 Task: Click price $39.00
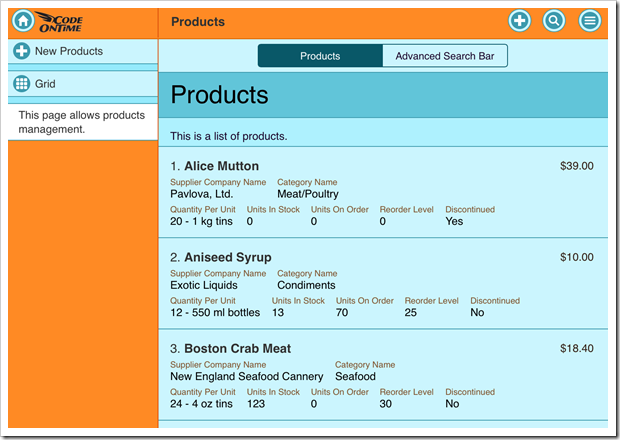(577, 166)
